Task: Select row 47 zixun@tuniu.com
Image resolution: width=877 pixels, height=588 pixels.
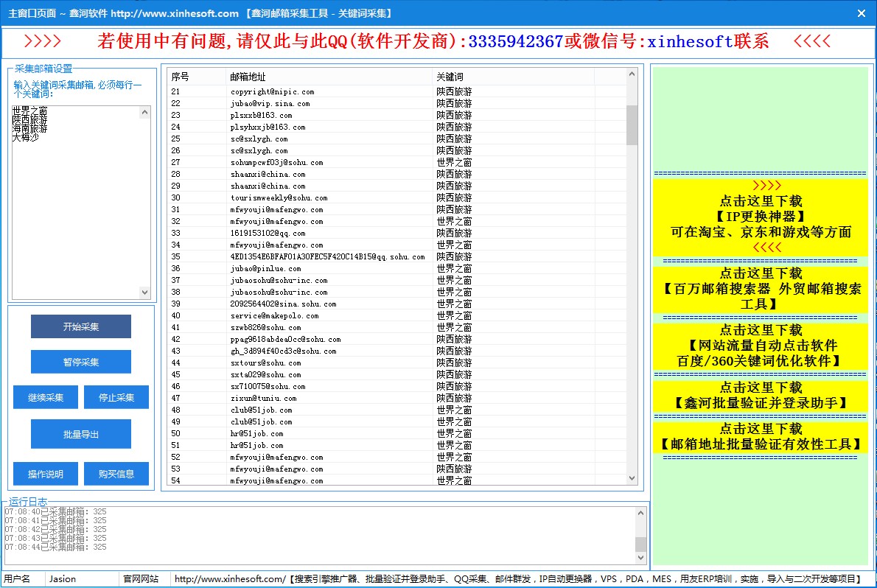Action: pyautogui.click(x=397, y=398)
